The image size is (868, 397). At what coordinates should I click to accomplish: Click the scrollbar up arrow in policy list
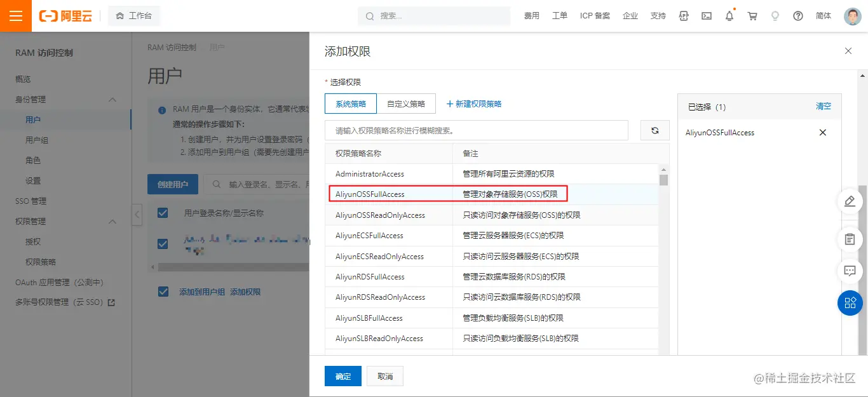664,169
